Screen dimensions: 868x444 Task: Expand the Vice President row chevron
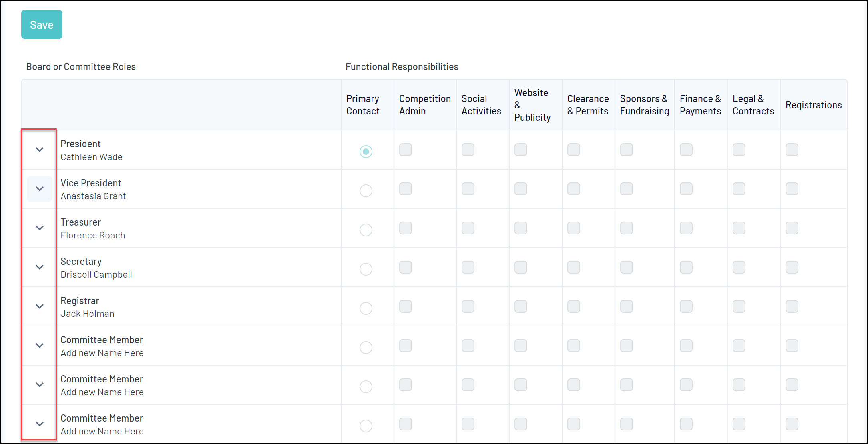40,189
